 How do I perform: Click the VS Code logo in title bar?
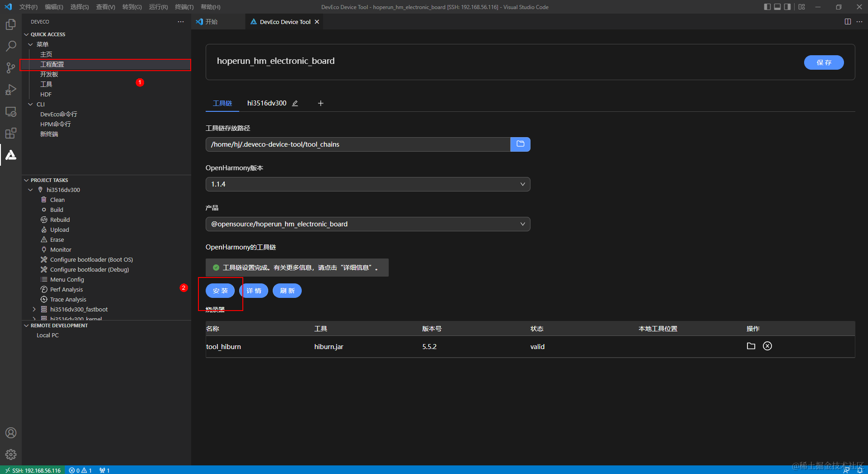(8, 7)
